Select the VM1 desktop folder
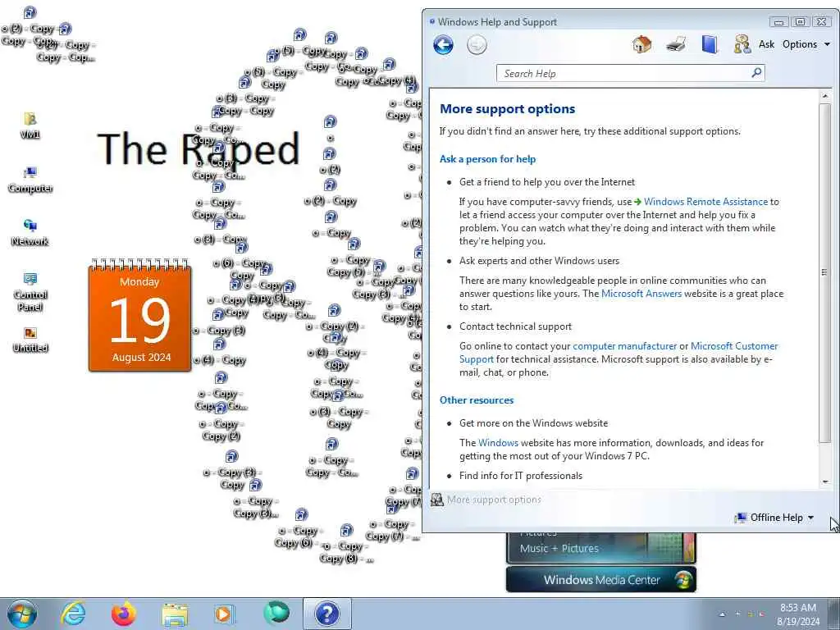840x630 pixels. pyautogui.click(x=30, y=126)
